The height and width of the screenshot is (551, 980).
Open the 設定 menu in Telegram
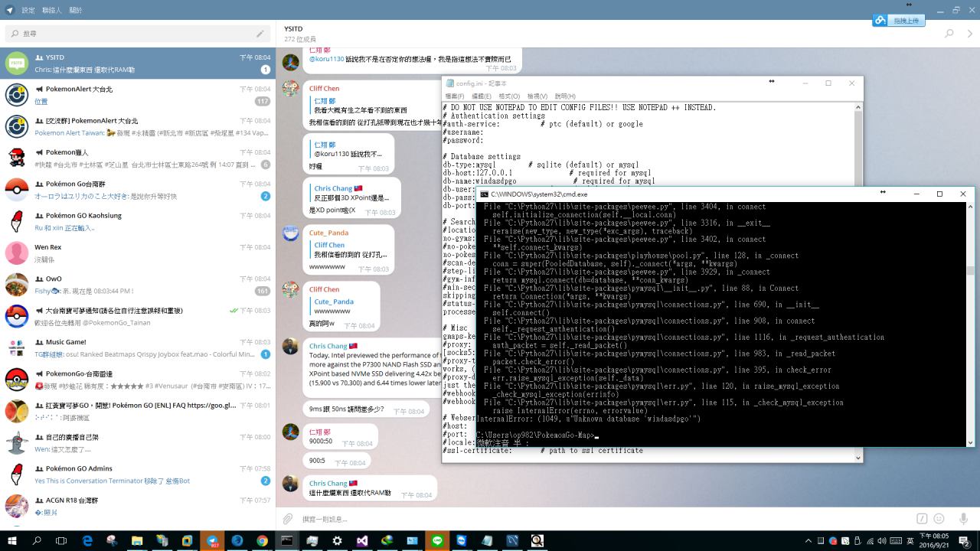(x=28, y=11)
